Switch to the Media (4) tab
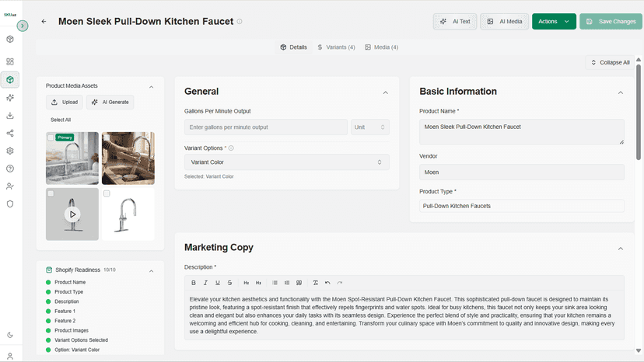 coord(382,47)
